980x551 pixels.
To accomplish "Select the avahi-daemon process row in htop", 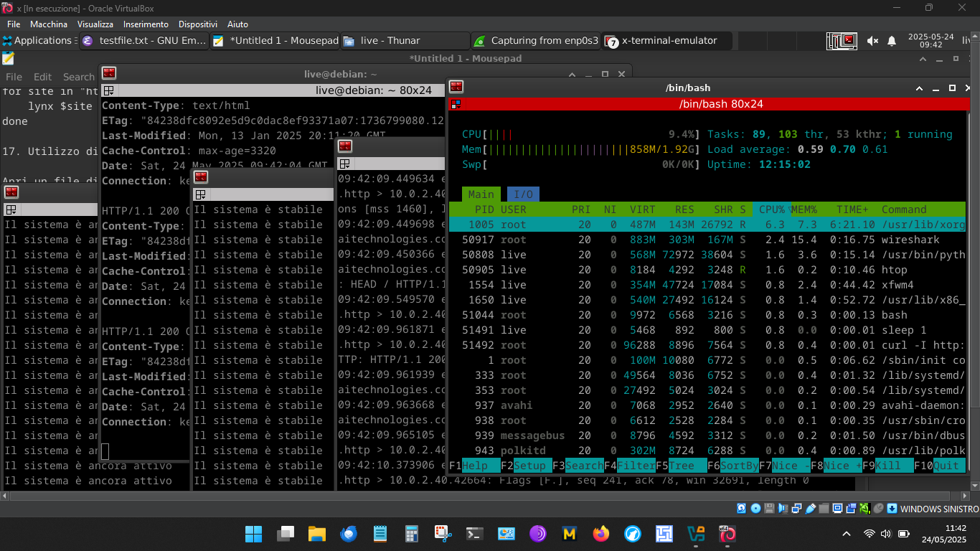I will point(707,405).
